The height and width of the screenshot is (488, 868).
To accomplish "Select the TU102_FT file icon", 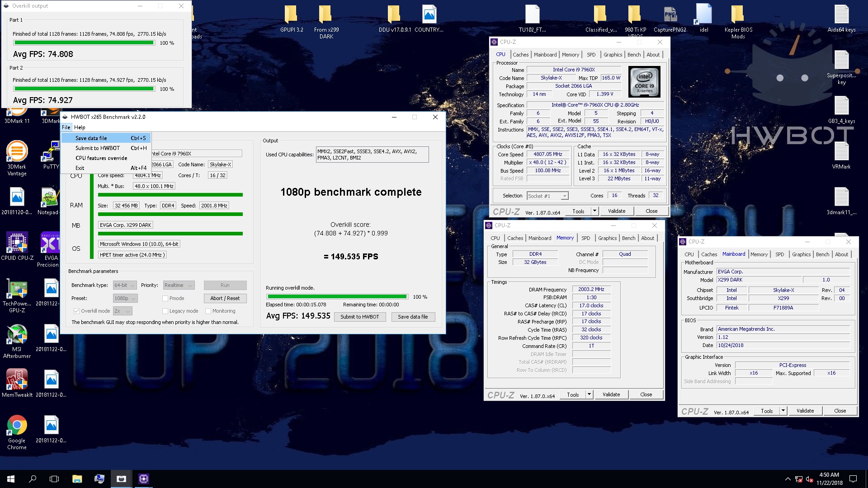I will [532, 19].
